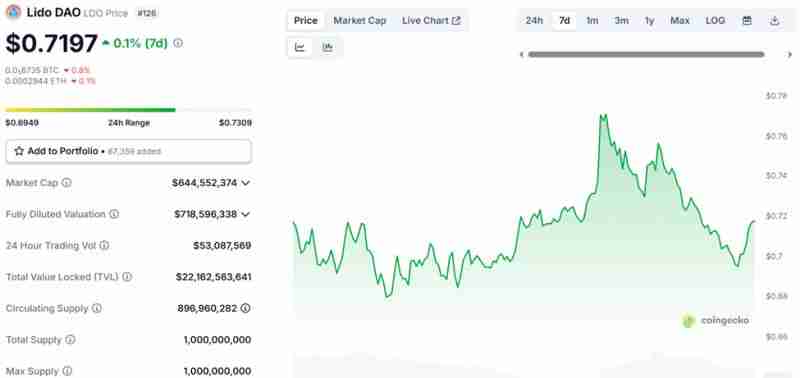Viewport: 800px width, 378px height.
Task: Click the Add to Portfolio button
Action: tap(129, 152)
